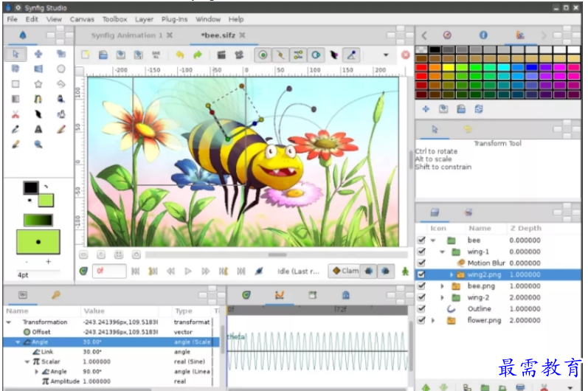The image size is (588, 391).
Task: Toggle visibility checkbox of bee layer
Action: click(421, 240)
